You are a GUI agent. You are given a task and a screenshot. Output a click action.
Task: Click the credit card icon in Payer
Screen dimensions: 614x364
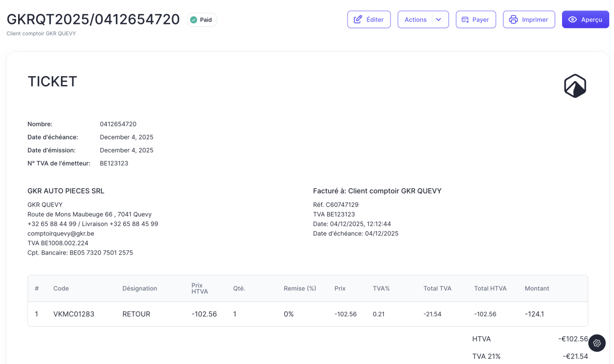tap(465, 20)
